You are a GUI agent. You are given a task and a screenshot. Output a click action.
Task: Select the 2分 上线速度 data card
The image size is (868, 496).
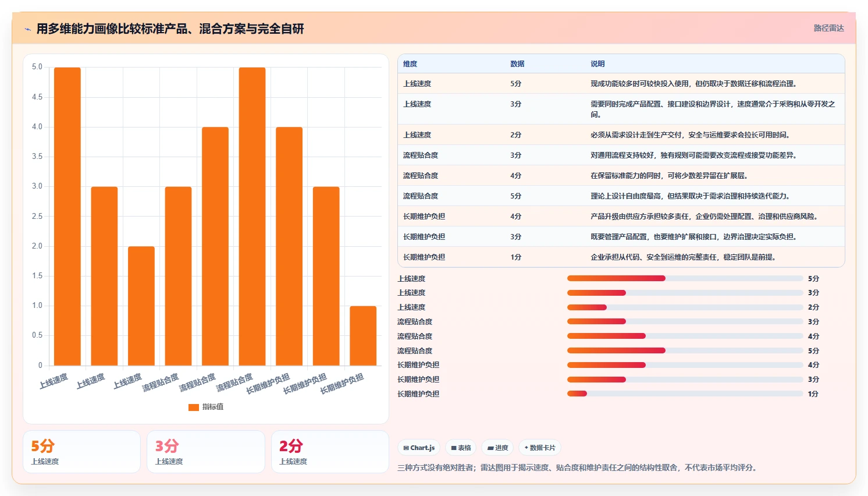tap(330, 452)
